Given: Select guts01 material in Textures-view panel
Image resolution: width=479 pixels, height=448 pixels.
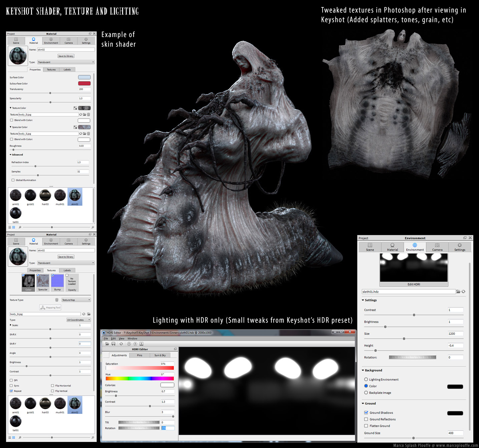Looking at the screenshot, I should (30, 406).
